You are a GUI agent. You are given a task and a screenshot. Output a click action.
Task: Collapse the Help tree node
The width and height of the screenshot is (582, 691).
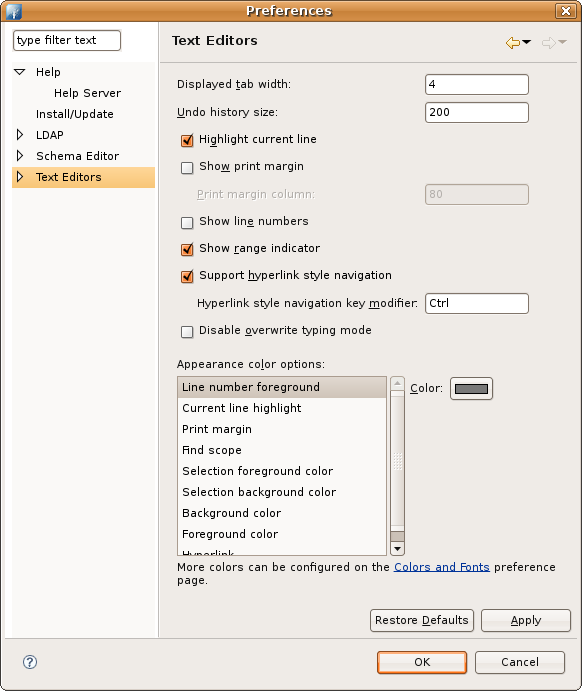[x=20, y=72]
